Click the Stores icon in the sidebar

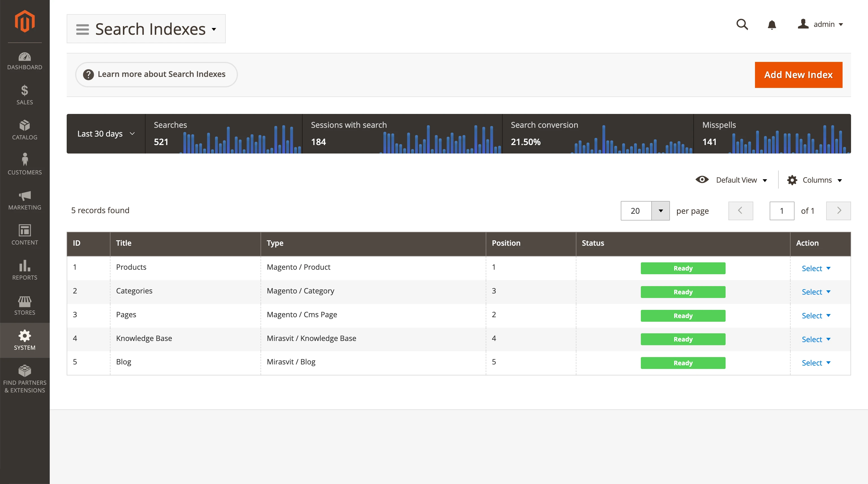(25, 301)
